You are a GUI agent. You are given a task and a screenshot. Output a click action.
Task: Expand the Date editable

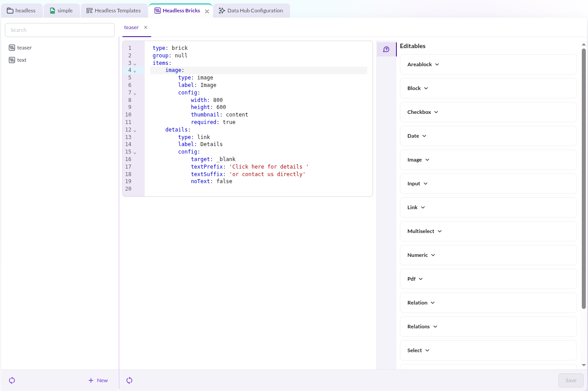point(488,136)
